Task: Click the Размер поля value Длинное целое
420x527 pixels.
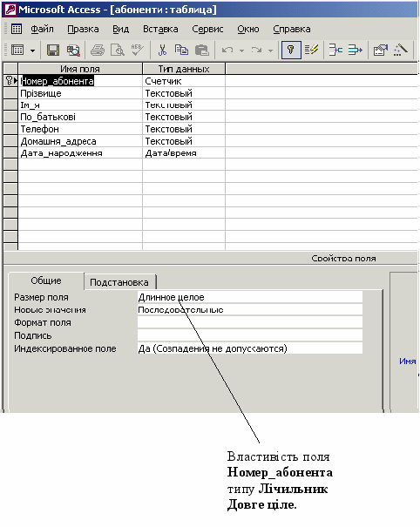Action: tap(250, 297)
